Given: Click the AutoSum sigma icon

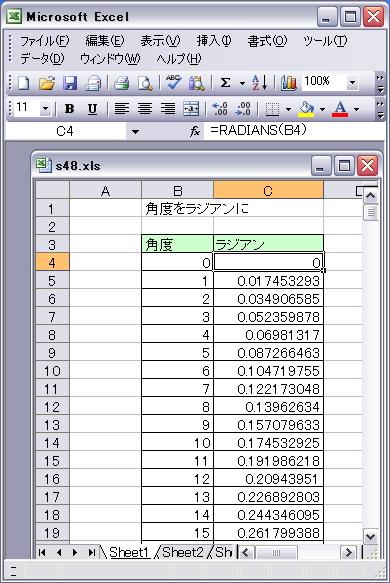Looking at the screenshot, I should (x=225, y=83).
